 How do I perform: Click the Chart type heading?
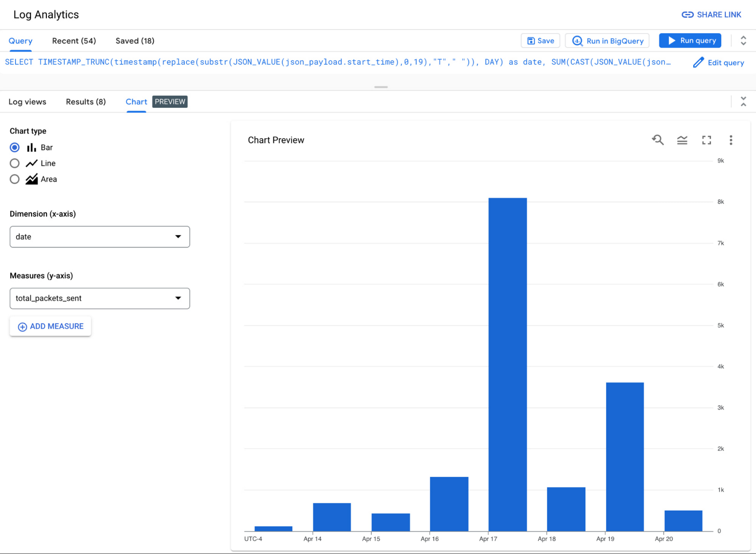point(28,131)
